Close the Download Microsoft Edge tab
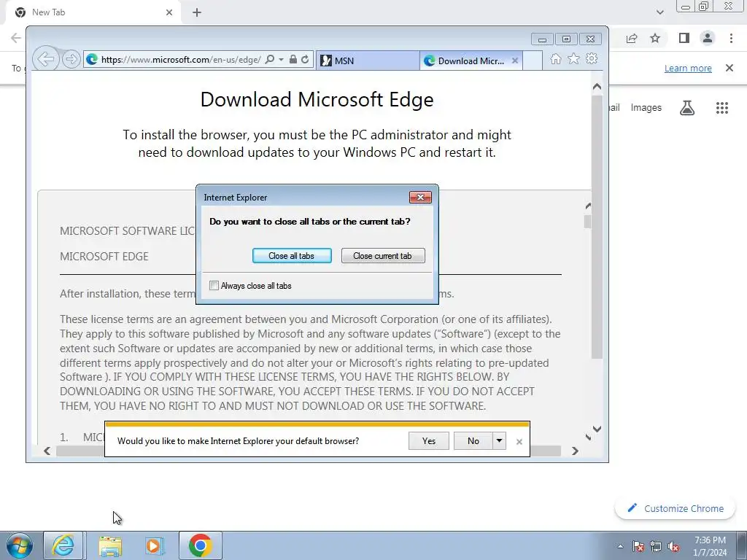The width and height of the screenshot is (747, 560). coord(515,61)
